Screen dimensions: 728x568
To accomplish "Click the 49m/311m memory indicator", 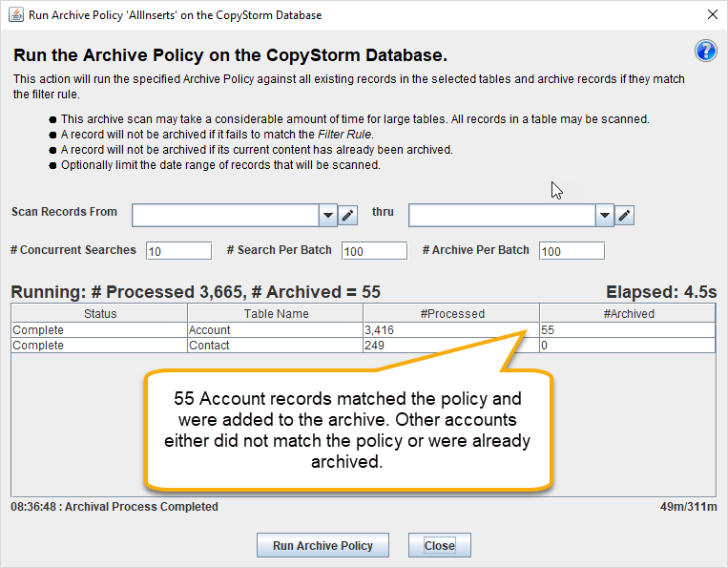I will point(689,506).
